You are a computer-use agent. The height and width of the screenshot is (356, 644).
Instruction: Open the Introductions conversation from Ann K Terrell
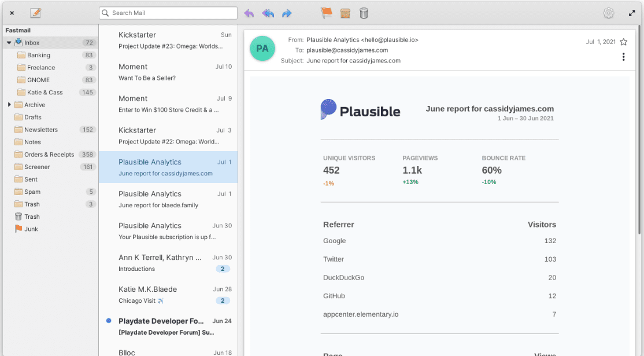point(168,263)
